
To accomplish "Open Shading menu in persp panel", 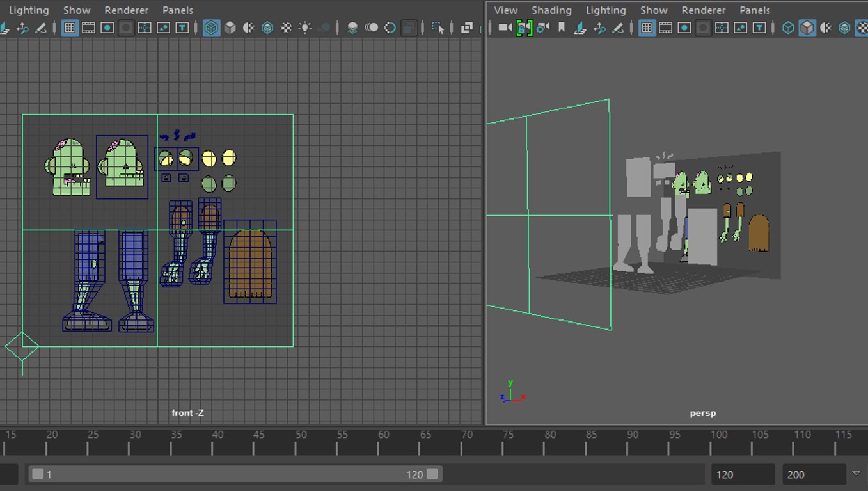I will pos(551,10).
